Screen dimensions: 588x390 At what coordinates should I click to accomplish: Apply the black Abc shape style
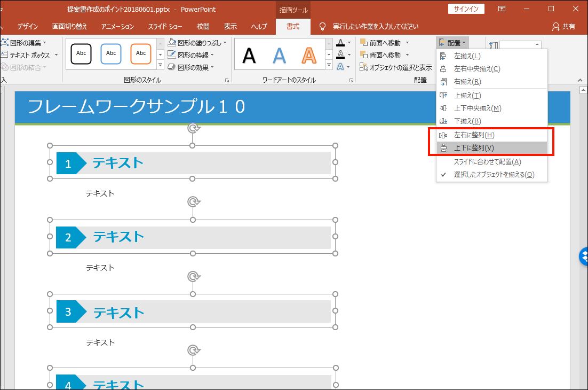82,53
